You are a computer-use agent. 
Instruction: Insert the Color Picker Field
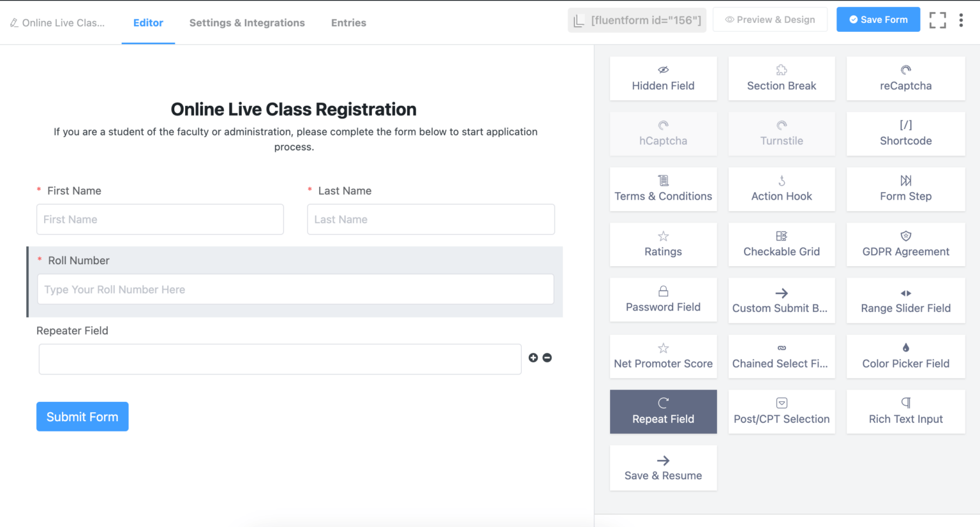pyautogui.click(x=905, y=356)
